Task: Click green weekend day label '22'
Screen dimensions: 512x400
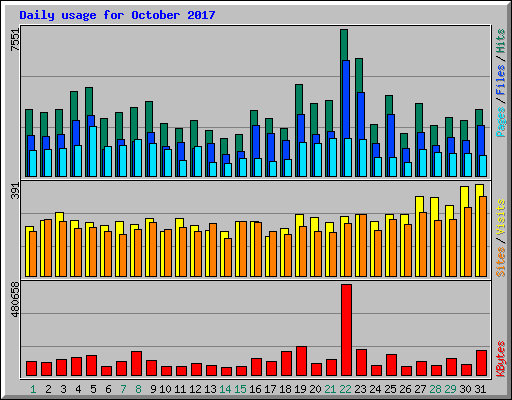Action: [345, 389]
